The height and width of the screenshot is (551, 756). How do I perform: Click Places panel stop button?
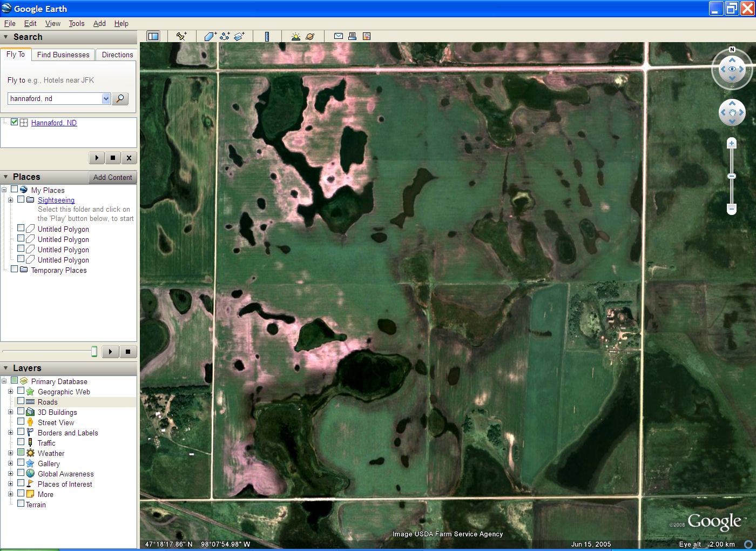(128, 352)
